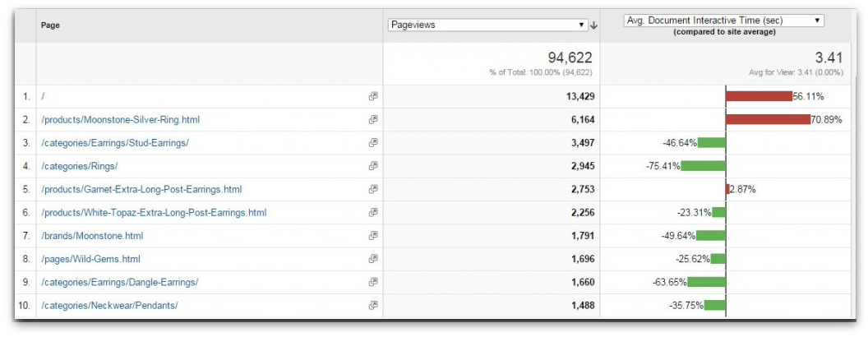This screenshot has width=868, height=337.
Task: Click the green -75.41% bar for Rings
Action: pos(703,166)
